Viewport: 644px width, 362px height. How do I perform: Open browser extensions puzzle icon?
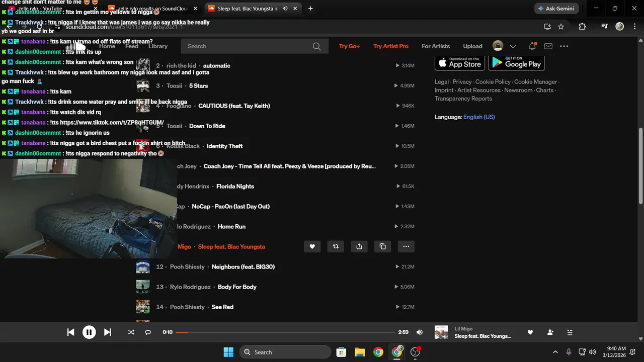pos(582,27)
